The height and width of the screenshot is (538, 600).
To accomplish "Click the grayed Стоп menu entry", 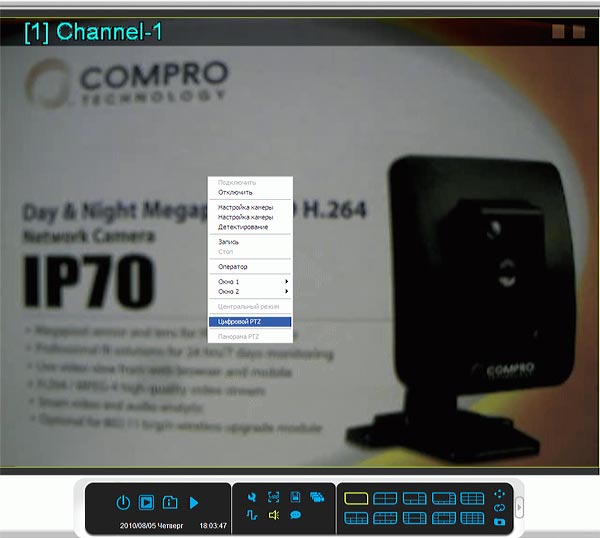I will [250, 252].
